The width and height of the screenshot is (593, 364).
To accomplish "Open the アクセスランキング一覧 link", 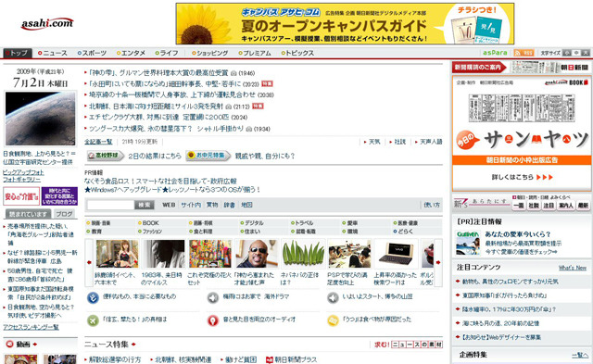I will click(31, 327).
